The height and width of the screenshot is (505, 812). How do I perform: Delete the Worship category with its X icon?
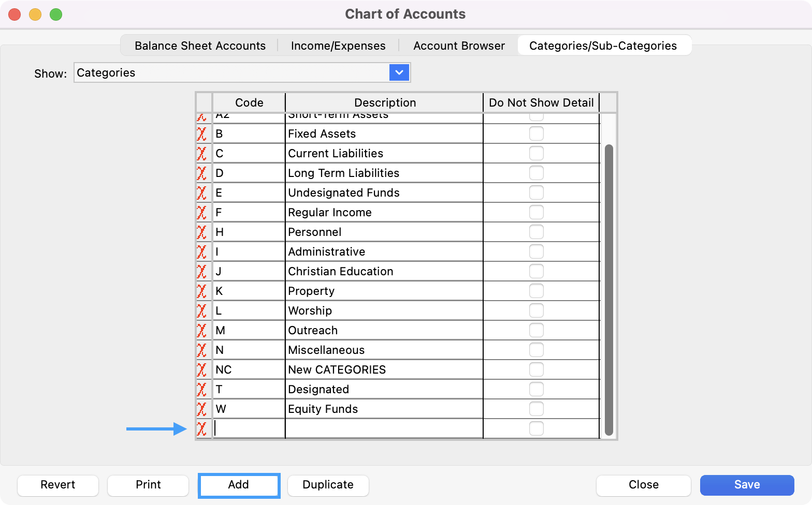pyautogui.click(x=202, y=311)
